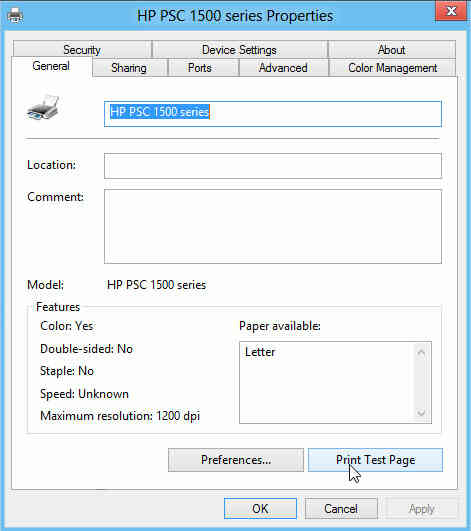Viewport: 471px width, 531px height.
Task: Open the Sharing tab
Action: [x=129, y=68]
